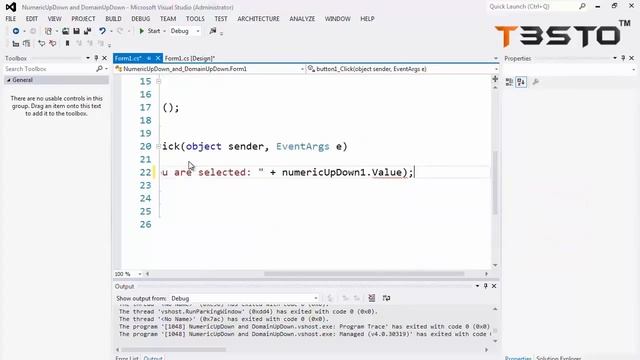
Task: Uncomment the selected lines
Action: point(52,43)
